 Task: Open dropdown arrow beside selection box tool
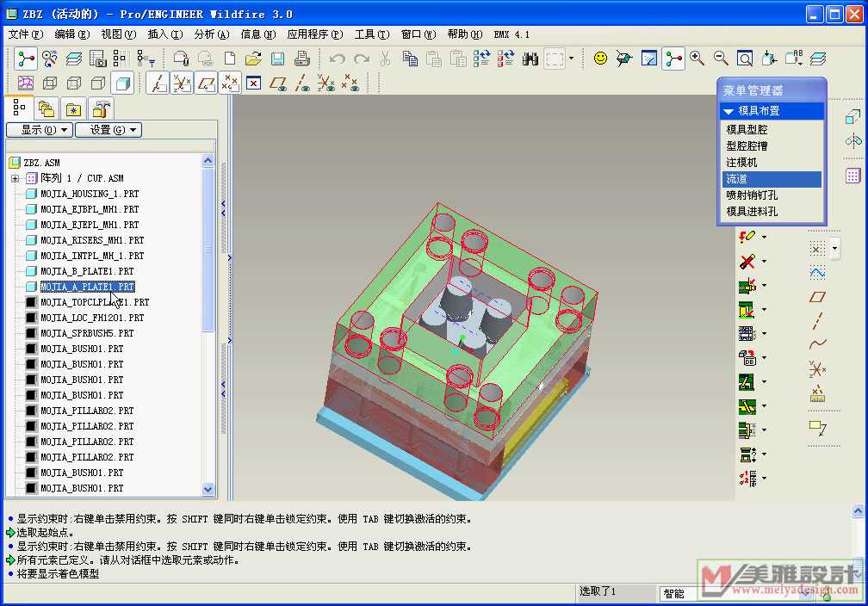pyautogui.click(x=571, y=59)
